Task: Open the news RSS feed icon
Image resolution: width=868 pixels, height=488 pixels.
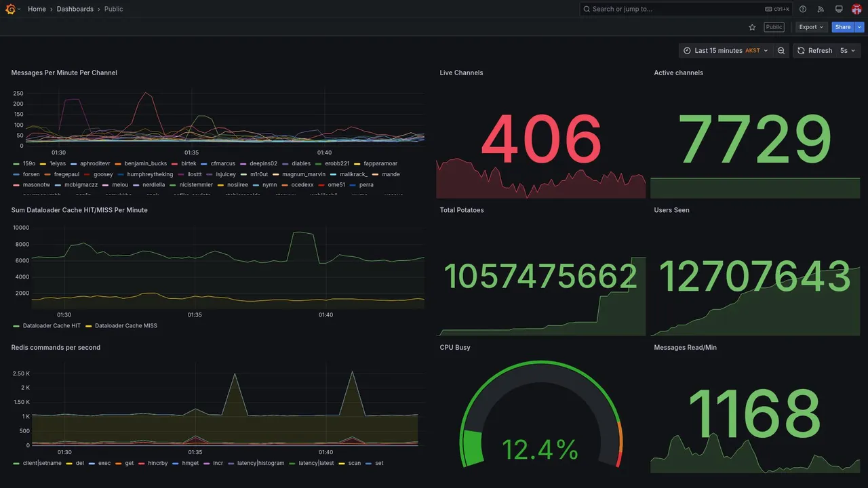Action: tap(821, 9)
